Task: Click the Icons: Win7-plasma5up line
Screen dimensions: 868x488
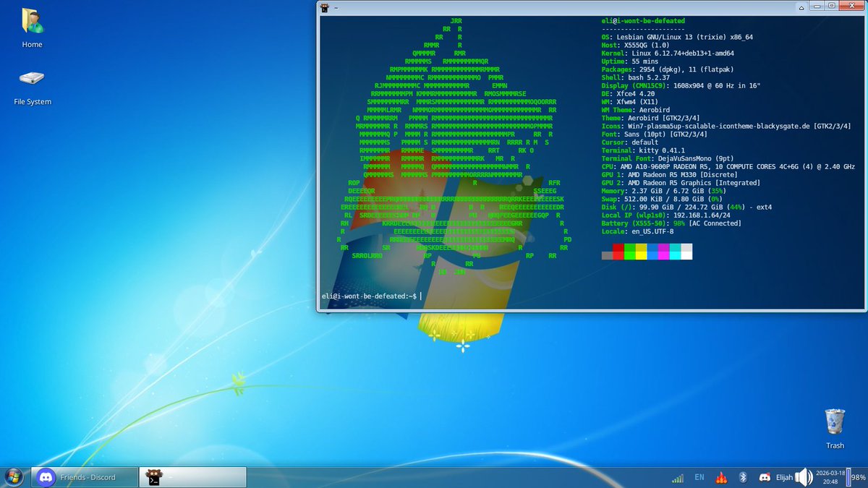Action: pyautogui.click(x=726, y=127)
